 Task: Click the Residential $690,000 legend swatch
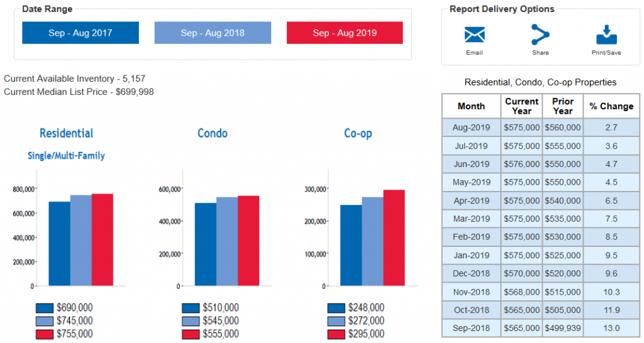click(x=45, y=308)
